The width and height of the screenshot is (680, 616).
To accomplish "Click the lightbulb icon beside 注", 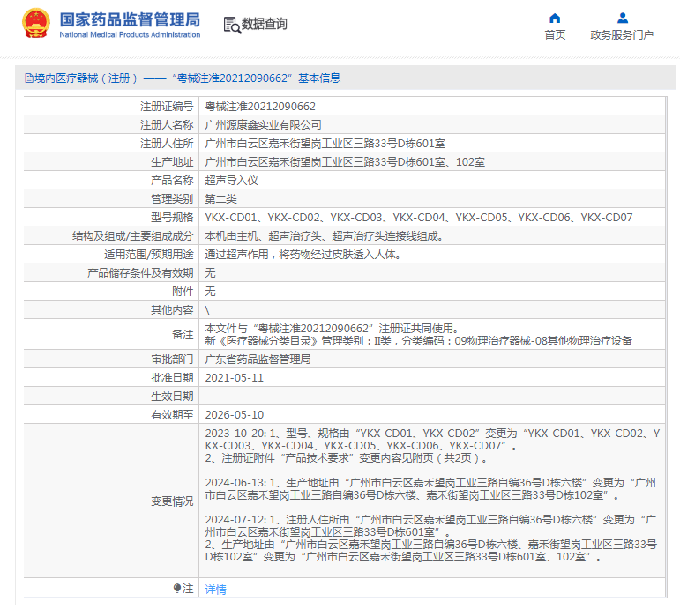I will tap(176, 588).
